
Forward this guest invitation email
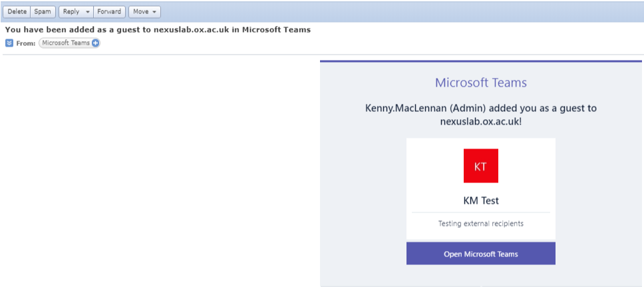(x=109, y=12)
